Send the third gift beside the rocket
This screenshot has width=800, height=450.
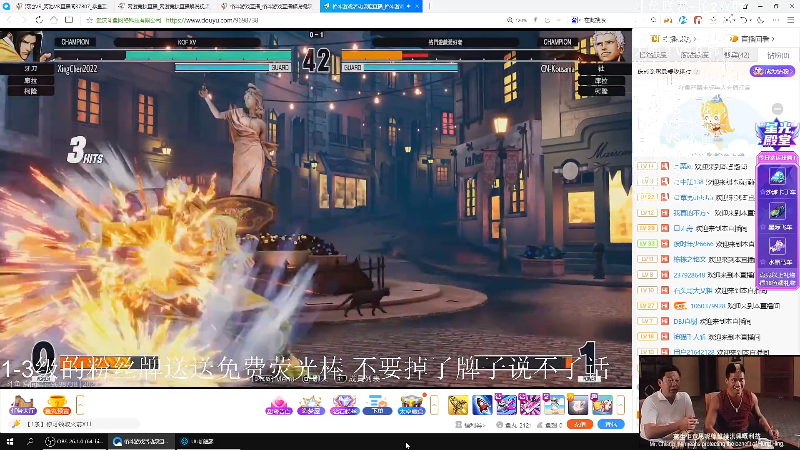[x=506, y=405]
